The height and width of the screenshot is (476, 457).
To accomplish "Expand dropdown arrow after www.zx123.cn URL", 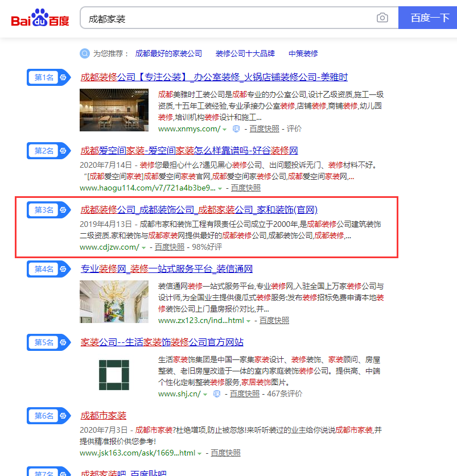I will [x=249, y=321].
